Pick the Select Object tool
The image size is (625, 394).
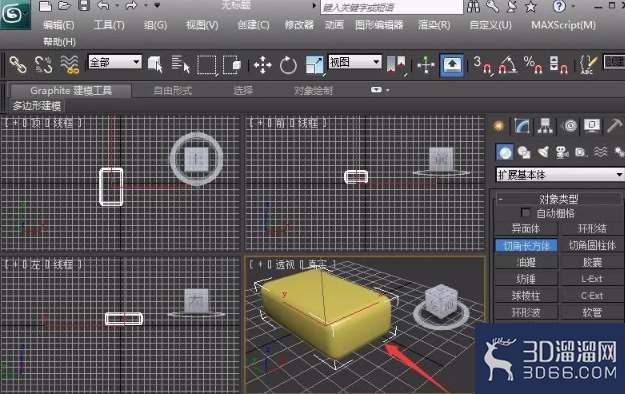click(x=155, y=65)
